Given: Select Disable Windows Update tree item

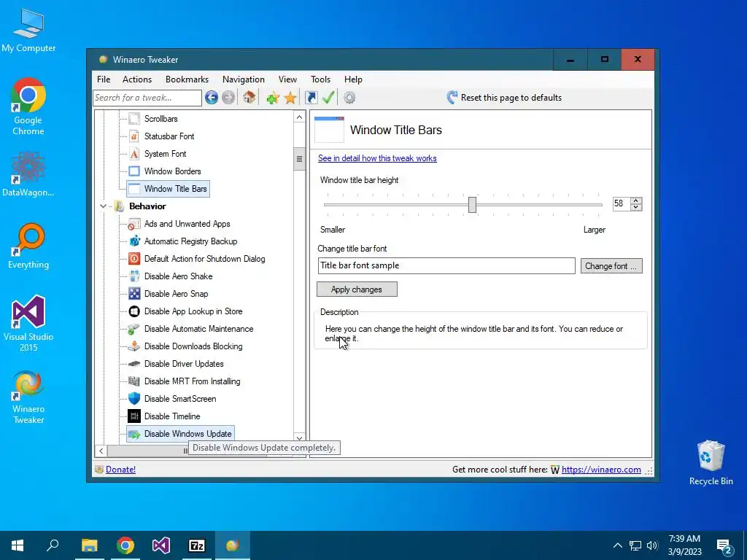Looking at the screenshot, I should tap(180, 434).
